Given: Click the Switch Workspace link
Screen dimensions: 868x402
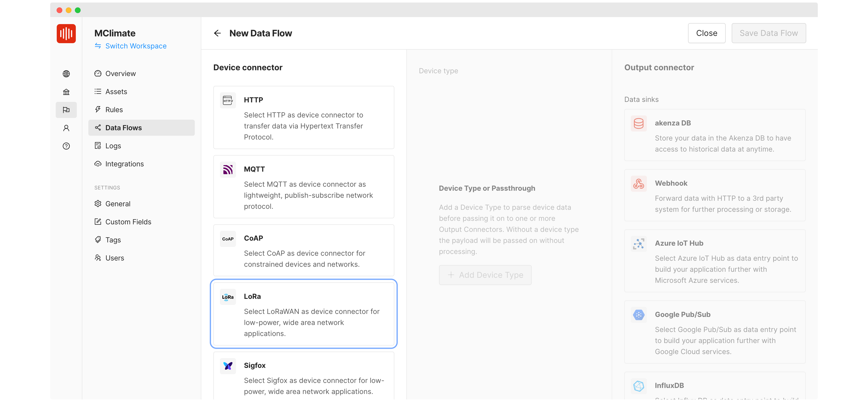Looking at the screenshot, I should pyautogui.click(x=136, y=46).
